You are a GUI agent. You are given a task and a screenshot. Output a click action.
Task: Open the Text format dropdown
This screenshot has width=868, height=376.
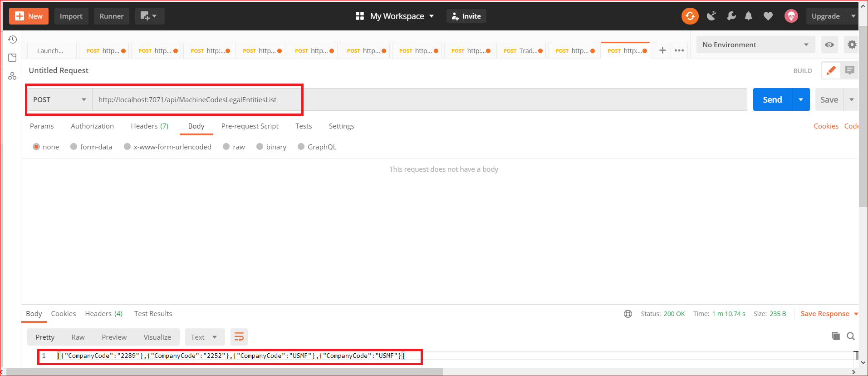click(x=204, y=337)
